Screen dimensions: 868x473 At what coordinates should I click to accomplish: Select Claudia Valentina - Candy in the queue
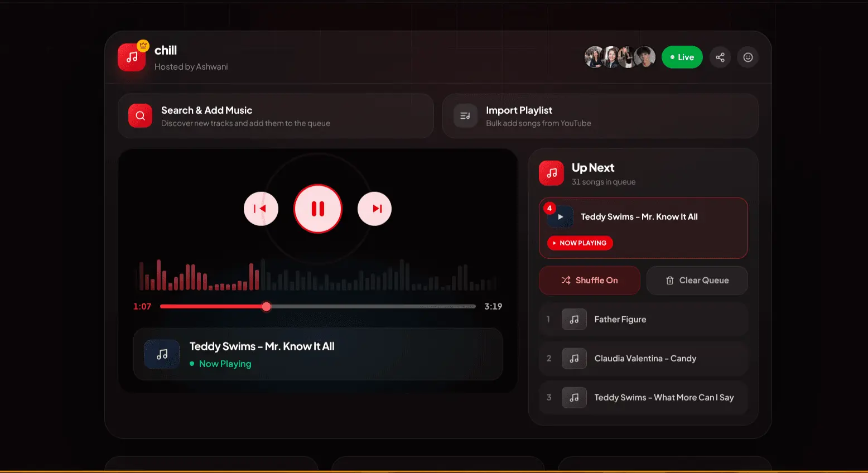(x=644, y=359)
